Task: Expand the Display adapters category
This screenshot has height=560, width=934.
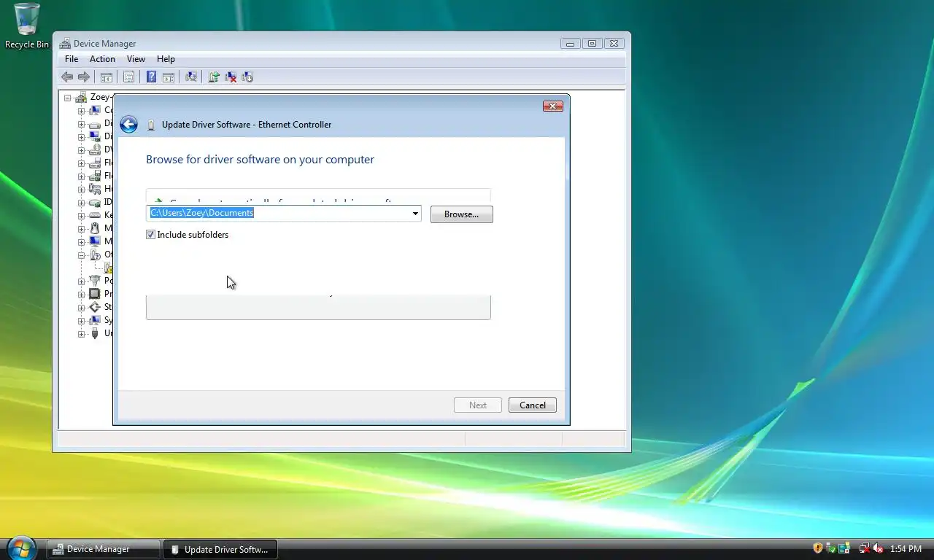Action: (x=81, y=137)
